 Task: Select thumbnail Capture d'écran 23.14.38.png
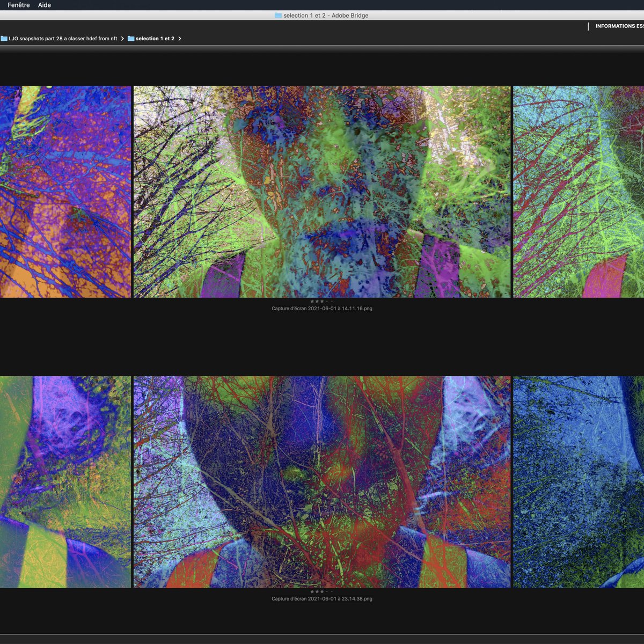pos(322,482)
